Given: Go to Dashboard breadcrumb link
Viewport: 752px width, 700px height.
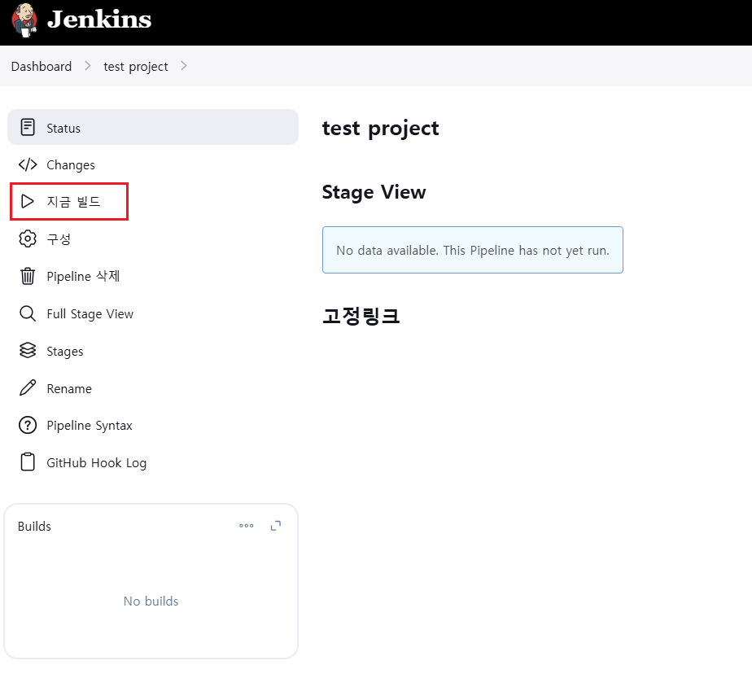Looking at the screenshot, I should pos(42,66).
